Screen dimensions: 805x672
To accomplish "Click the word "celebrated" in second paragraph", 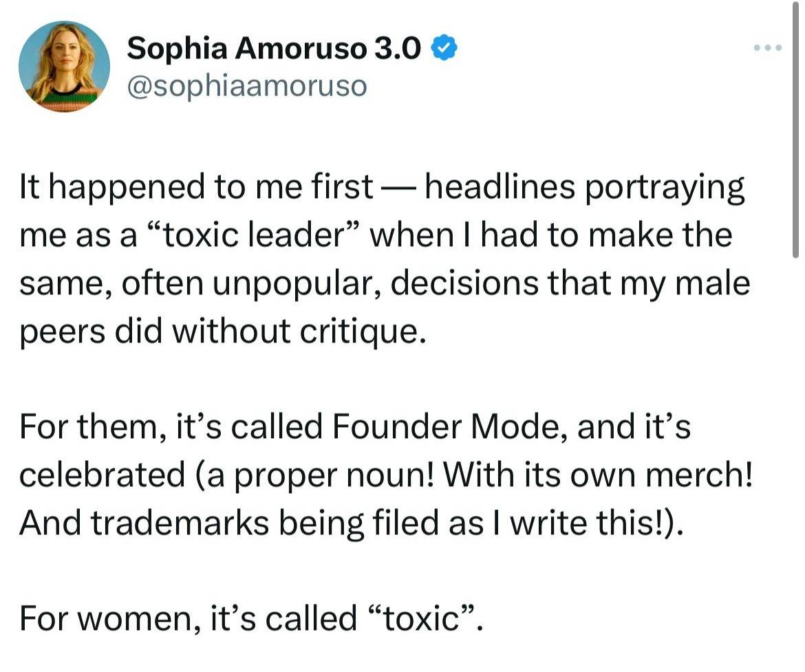I will [102, 475].
